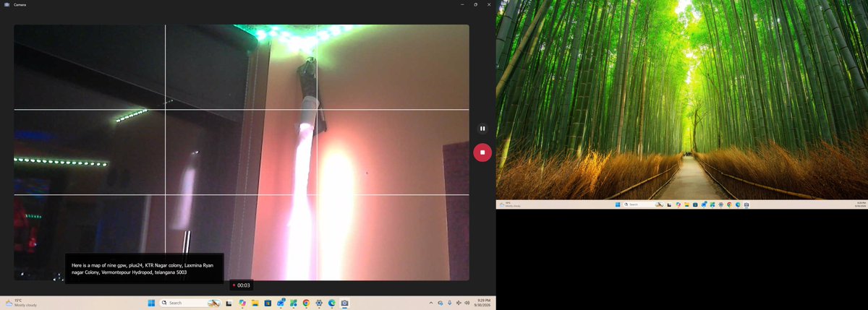Expand hidden system tray icons chevron

click(430, 303)
